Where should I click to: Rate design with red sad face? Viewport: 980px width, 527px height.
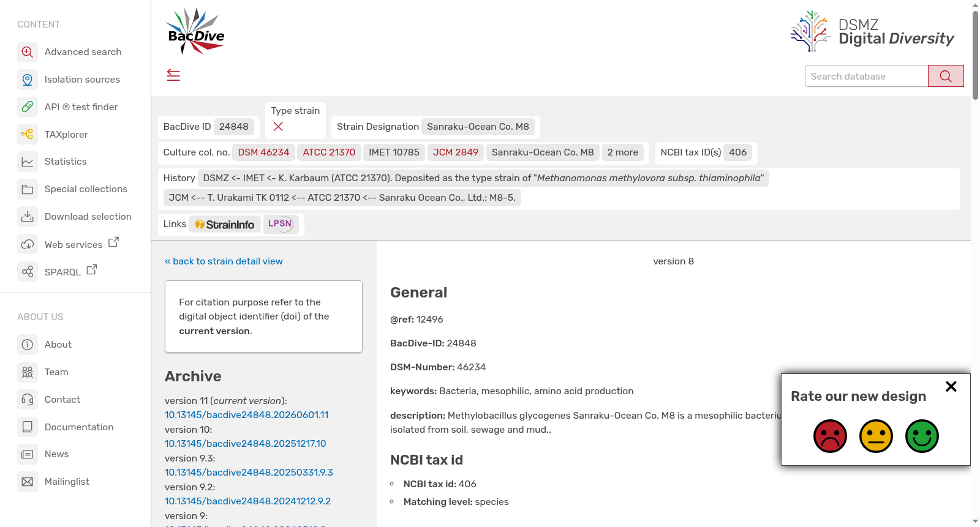tap(830, 436)
